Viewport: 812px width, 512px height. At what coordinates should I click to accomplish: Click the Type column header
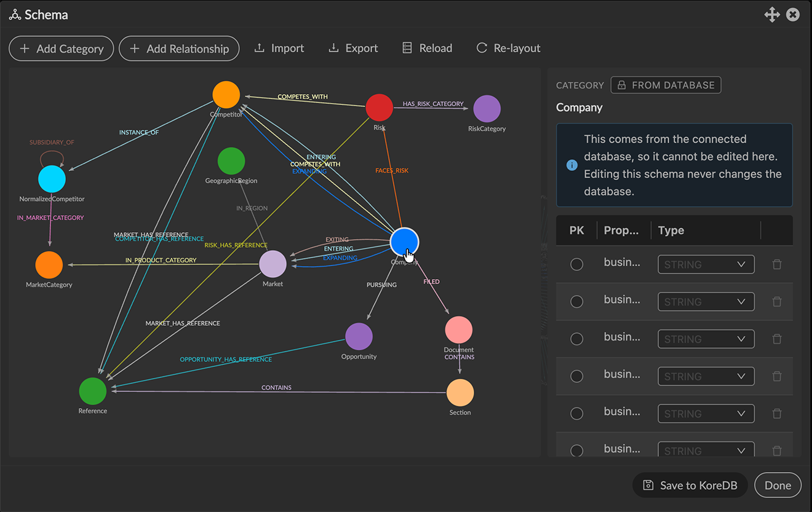point(671,230)
